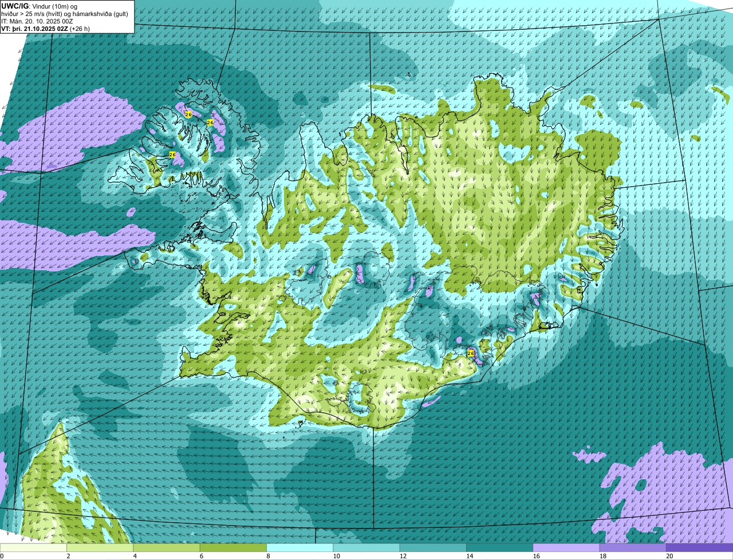The image size is (733, 560).
Task: Click the 2–4 m/s light green legend swatch
Action: click(101, 548)
